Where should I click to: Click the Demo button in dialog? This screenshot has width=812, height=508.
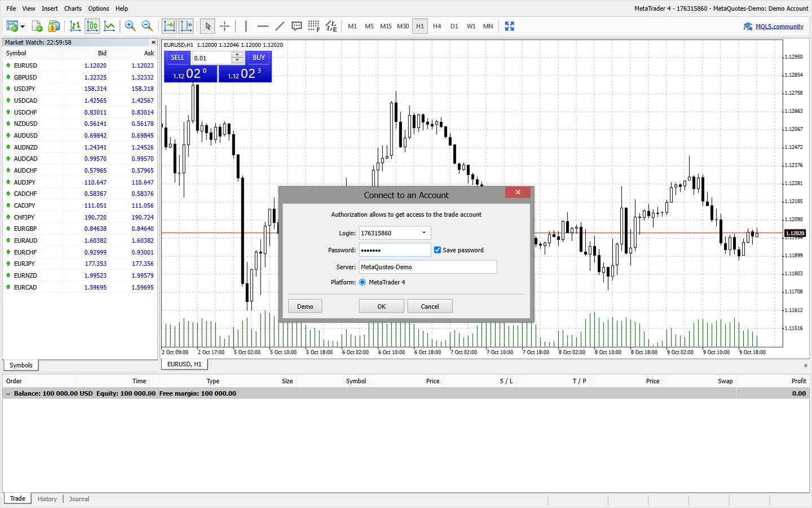(305, 306)
